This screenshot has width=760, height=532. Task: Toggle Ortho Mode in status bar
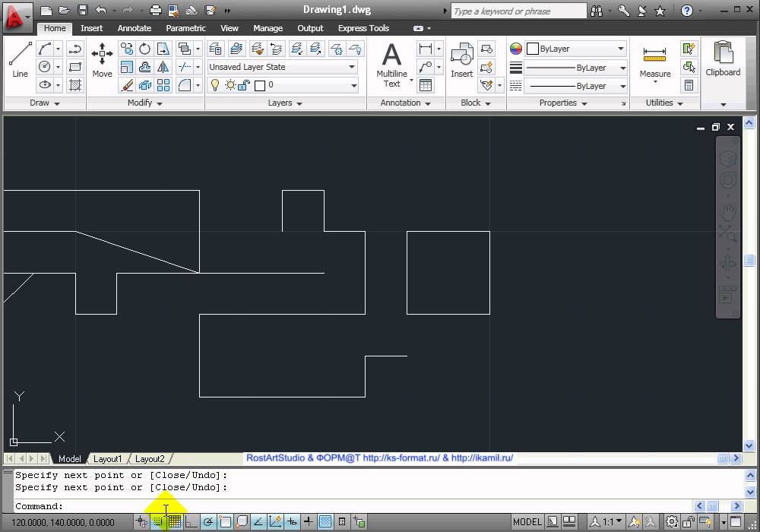[x=191, y=522]
